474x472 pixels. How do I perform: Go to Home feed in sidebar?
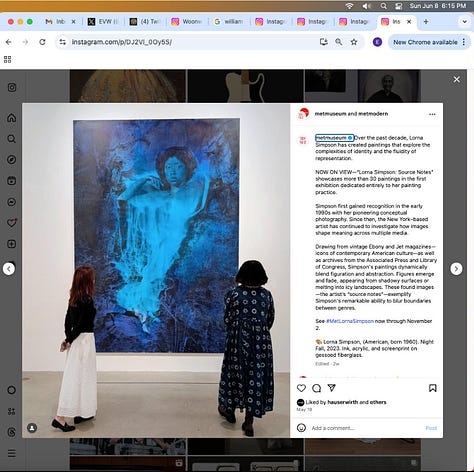click(x=12, y=118)
